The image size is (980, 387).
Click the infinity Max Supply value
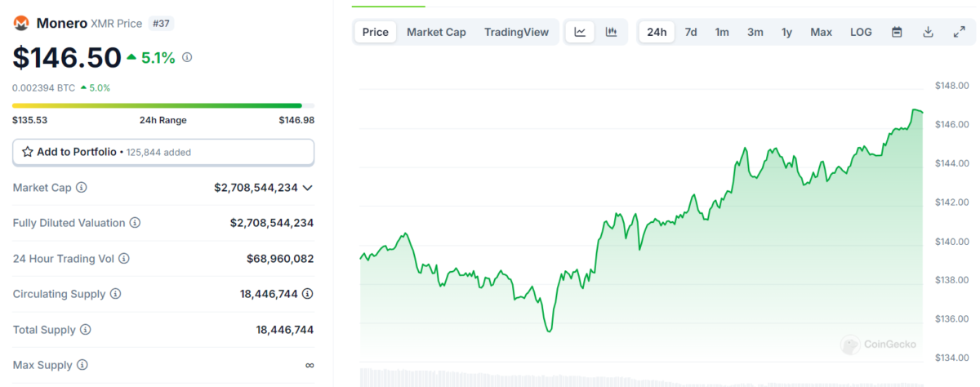click(x=310, y=365)
